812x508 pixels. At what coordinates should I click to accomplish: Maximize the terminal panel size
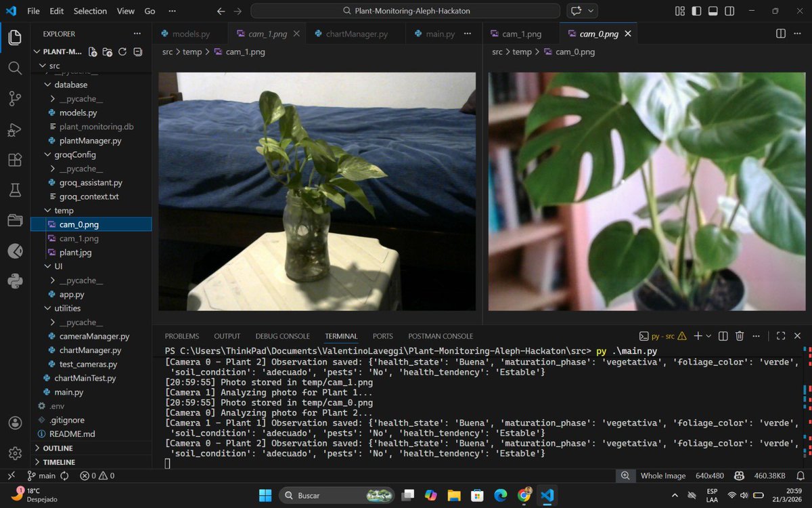[x=781, y=336]
